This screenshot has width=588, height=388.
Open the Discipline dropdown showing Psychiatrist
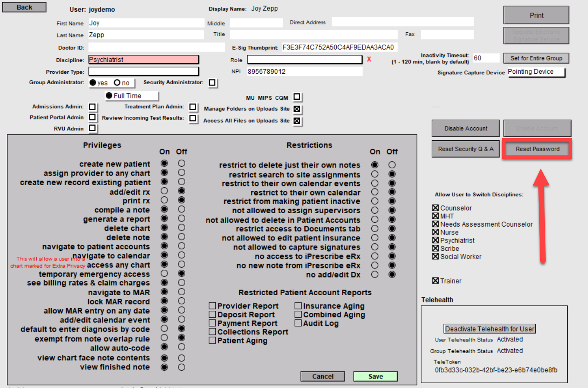point(143,60)
